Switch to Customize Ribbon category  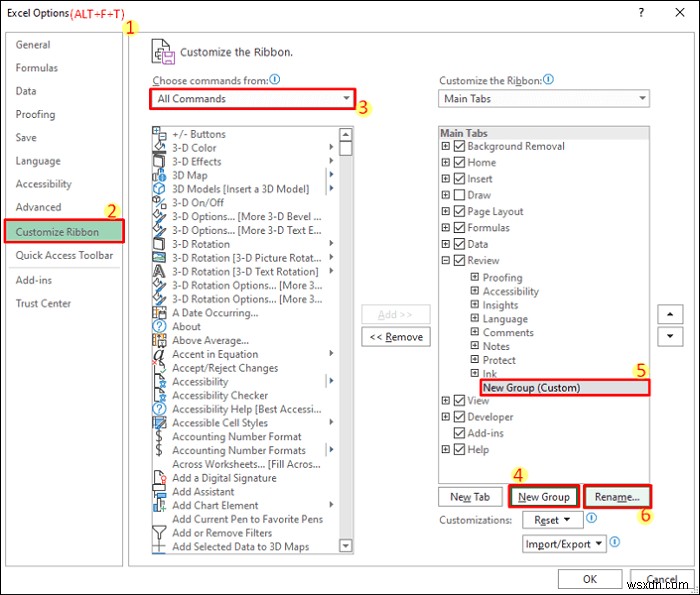(64, 231)
